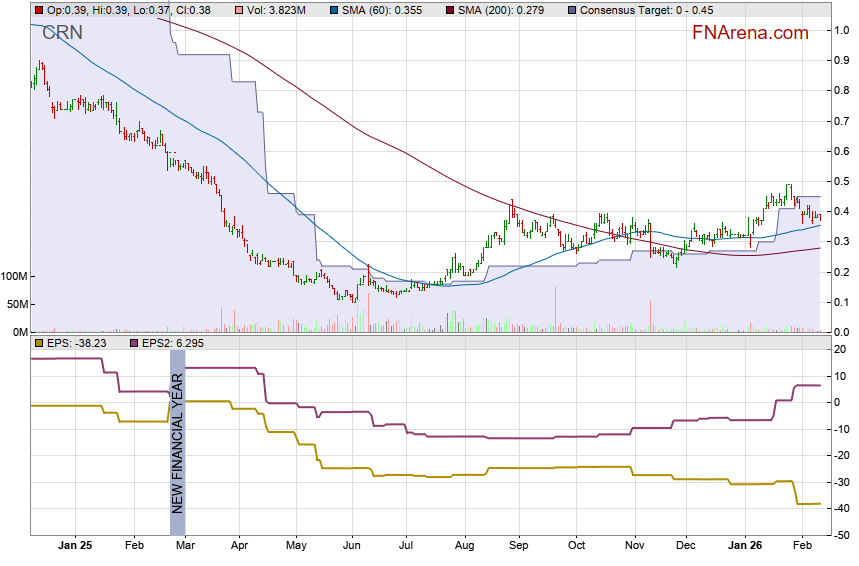Click the blue SMA (60) legend swatch
Image resolution: width=859 pixels, height=566 pixels.
333,10
